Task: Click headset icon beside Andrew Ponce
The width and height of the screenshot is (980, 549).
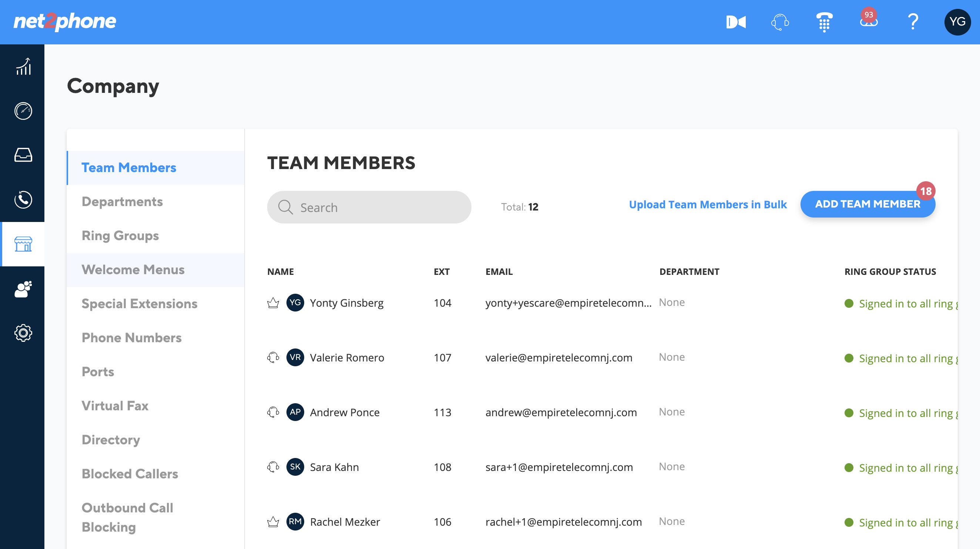Action: pyautogui.click(x=273, y=412)
